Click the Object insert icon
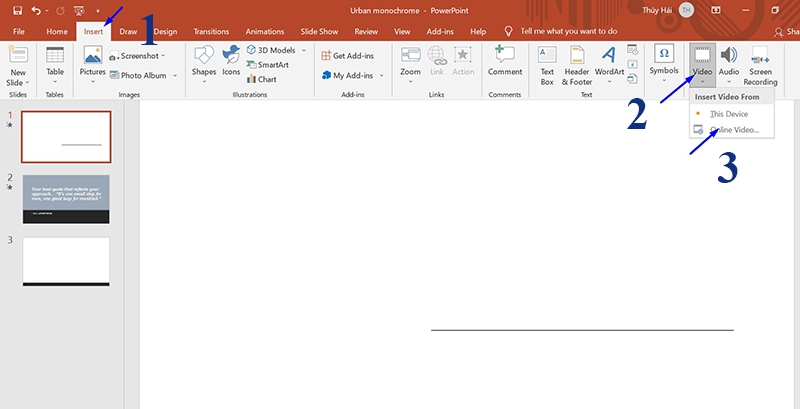 click(x=633, y=79)
